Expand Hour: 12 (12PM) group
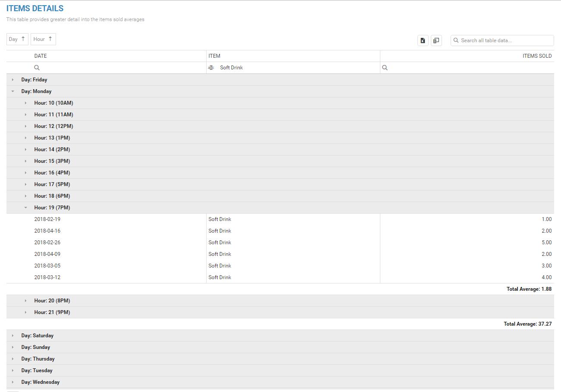The image size is (561, 392). point(26,126)
